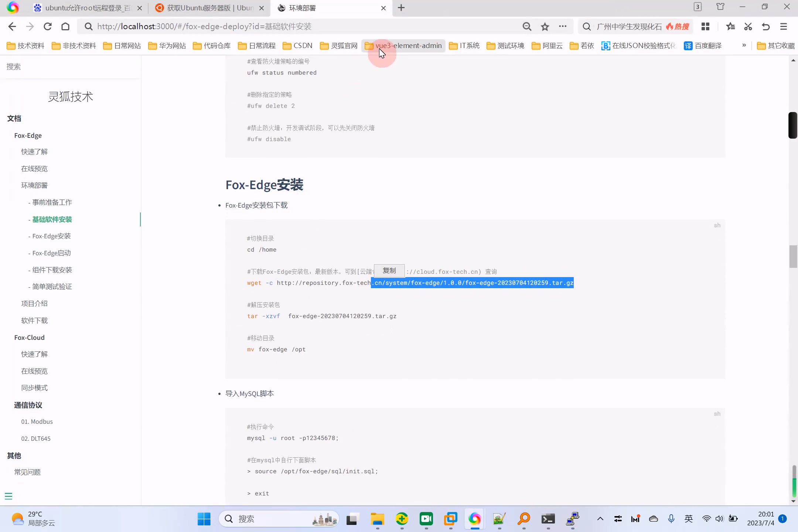Open the browser home page icon
Viewport: 798px width, 532px height.
click(x=65, y=27)
